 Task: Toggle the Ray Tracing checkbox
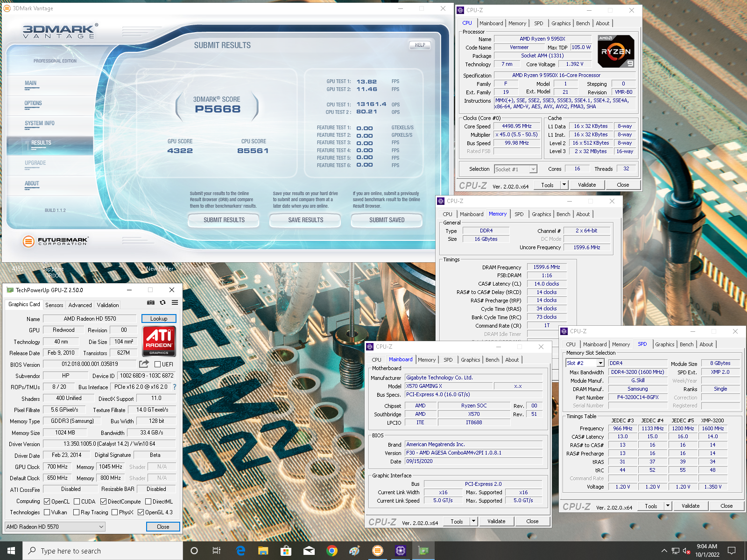tap(76, 512)
